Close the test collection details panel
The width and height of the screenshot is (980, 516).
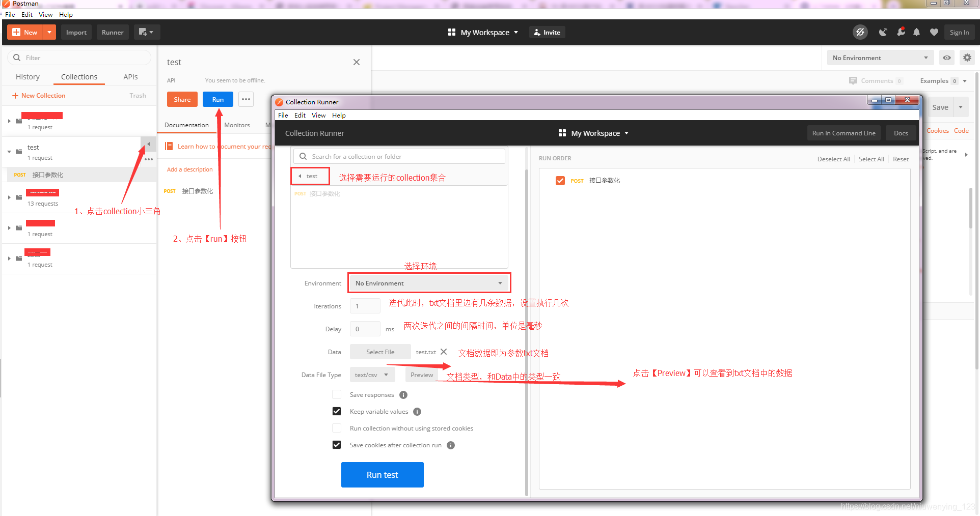(x=357, y=62)
